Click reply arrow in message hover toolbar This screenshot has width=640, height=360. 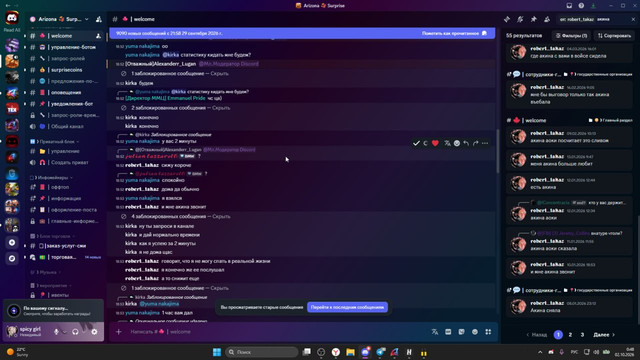coord(466,143)
